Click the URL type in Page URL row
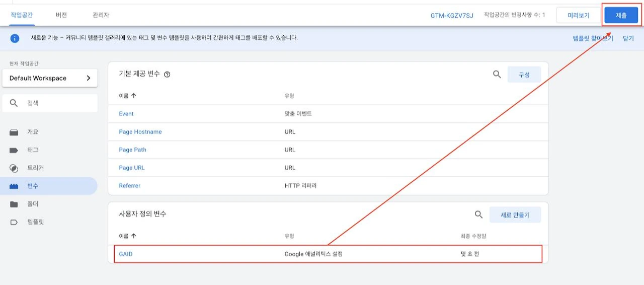Image resolution: width=644 pixels, height=285 pixels. click(290, 168)
